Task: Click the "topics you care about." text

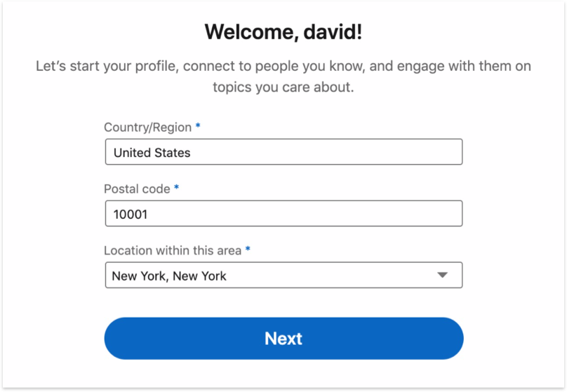Action: point(283,88)
